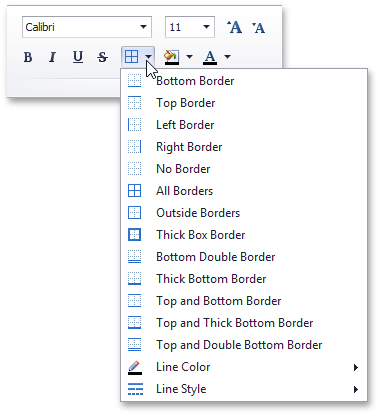Expand the fill color dropdown arrow
The image size is (381, 417).
point(189,57)
